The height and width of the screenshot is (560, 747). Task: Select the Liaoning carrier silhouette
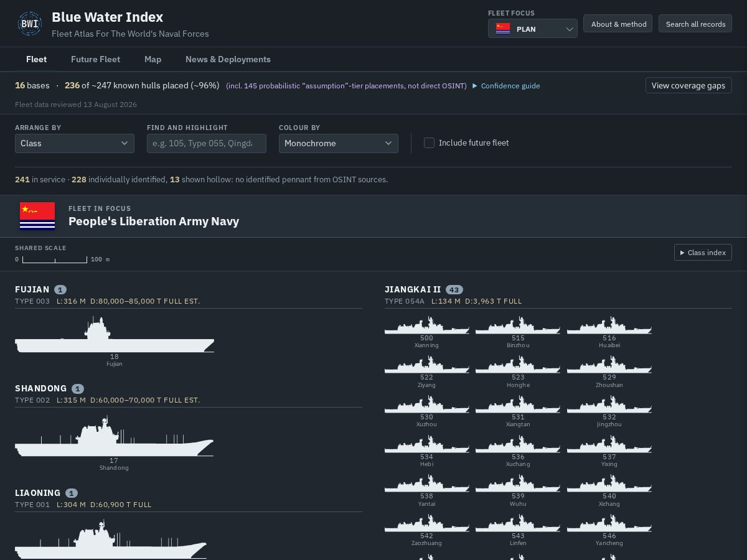pos(111,539)
